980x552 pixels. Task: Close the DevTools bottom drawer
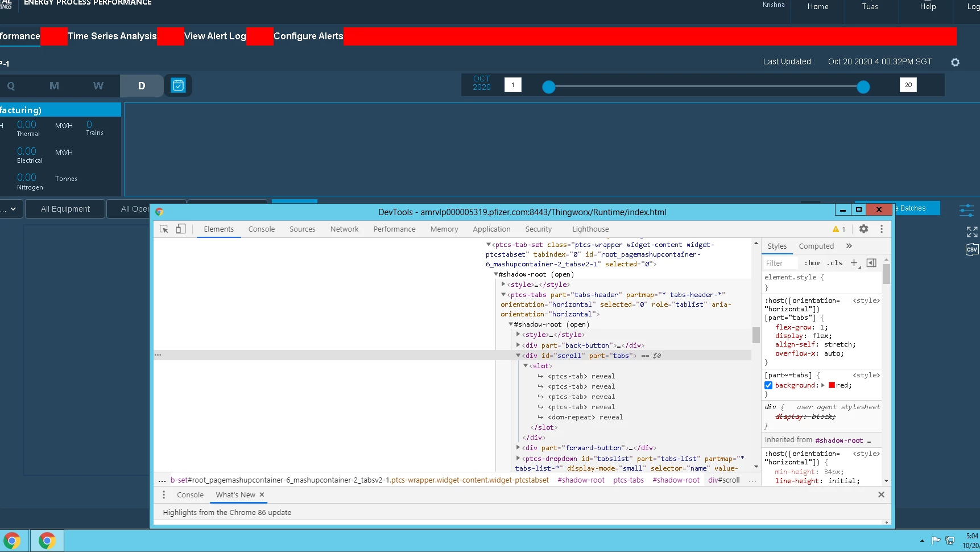coord(881,495)
